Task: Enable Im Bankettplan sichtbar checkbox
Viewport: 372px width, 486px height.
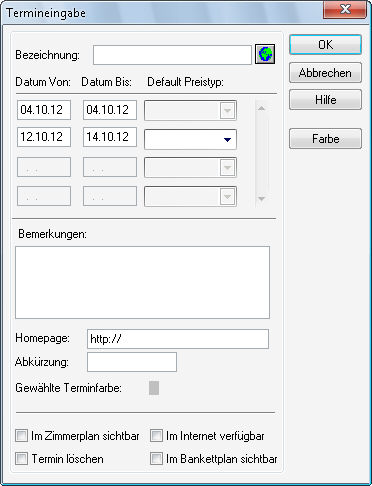Action: pyautogui.click(x=156, y=458)
